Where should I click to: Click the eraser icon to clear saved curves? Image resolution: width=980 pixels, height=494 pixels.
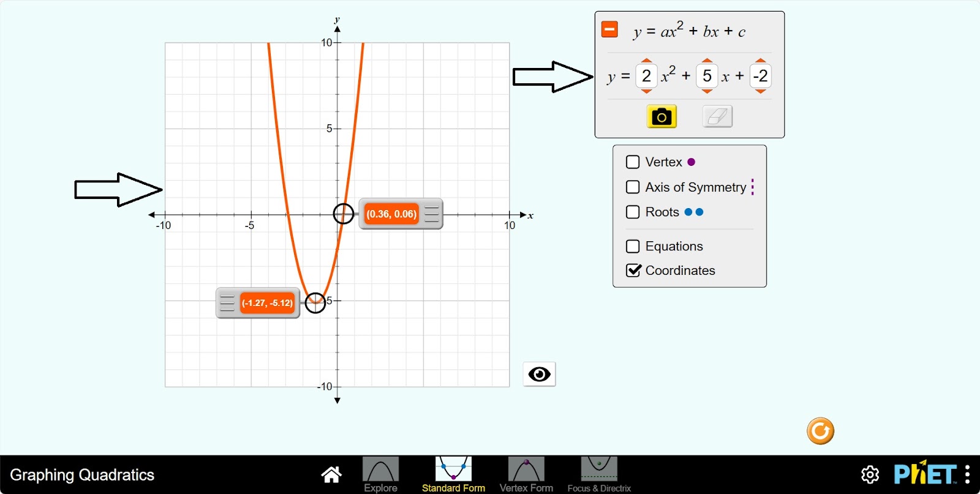717,116
